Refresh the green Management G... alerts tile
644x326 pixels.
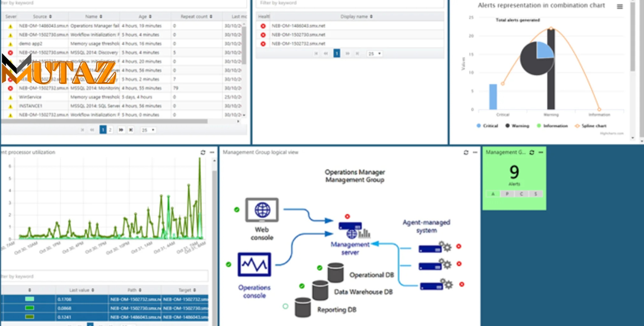coord(532,152)
